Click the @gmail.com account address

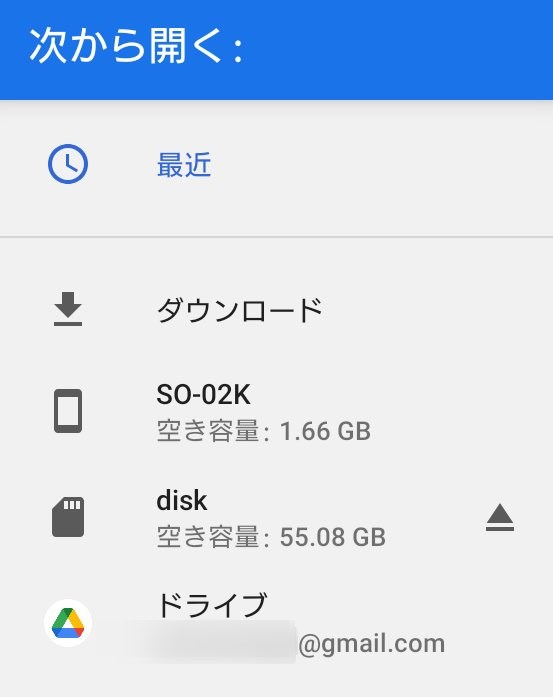[x=372, y=644]
